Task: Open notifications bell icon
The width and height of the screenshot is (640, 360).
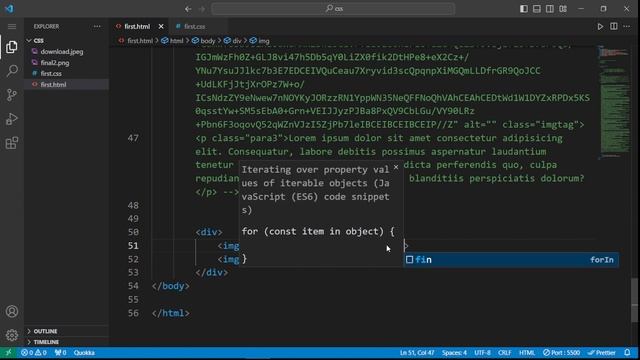Action: pos(627,353)
